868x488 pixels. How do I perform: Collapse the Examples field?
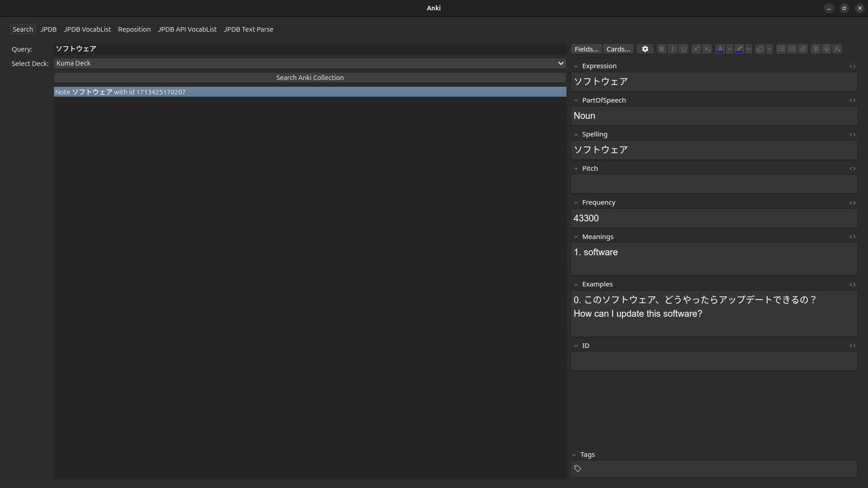pyautogui.click(x=576, y=285)
